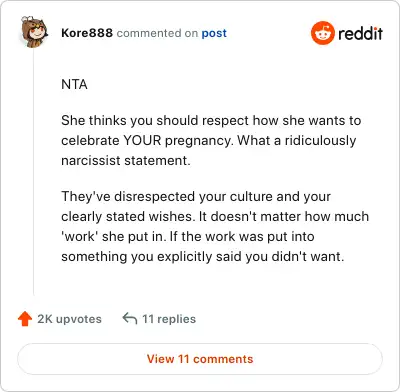The height and width of the screenshot is (392, 400).
Task: Click the Reddit Snoo logo icon
Action: point(322,33)
